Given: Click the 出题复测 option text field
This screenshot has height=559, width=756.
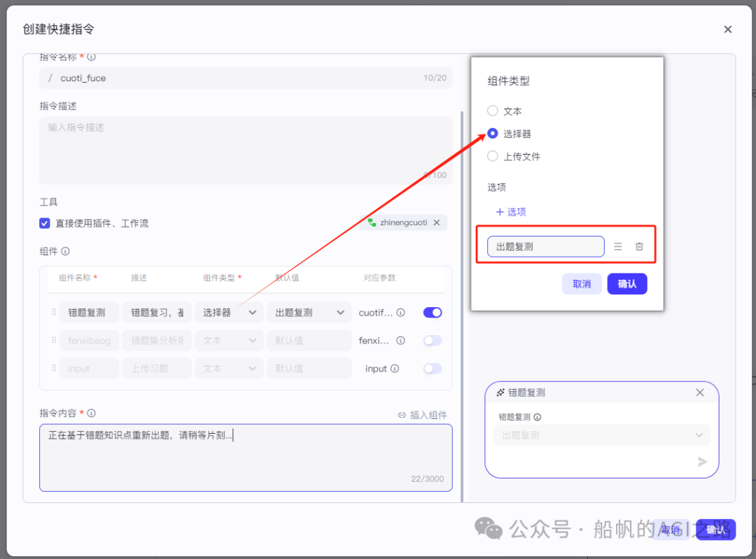Looking at the screenshot, I should 546,247.
